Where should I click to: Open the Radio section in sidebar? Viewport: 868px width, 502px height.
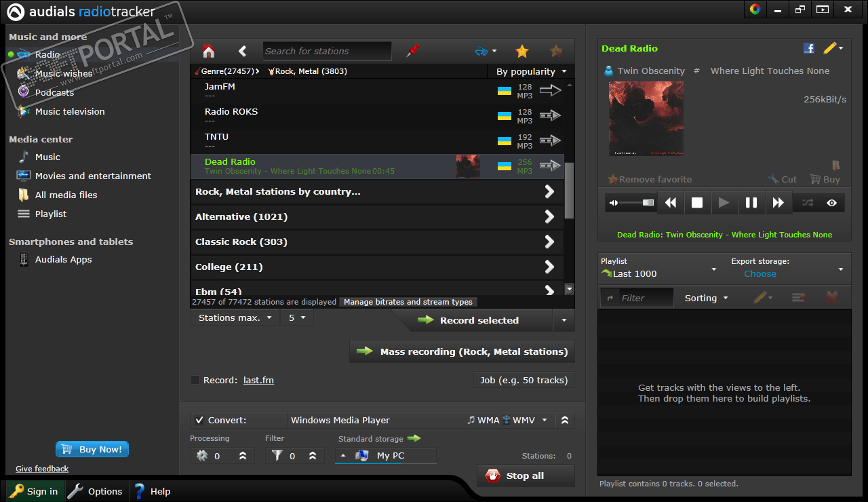[x=47, y=54]
